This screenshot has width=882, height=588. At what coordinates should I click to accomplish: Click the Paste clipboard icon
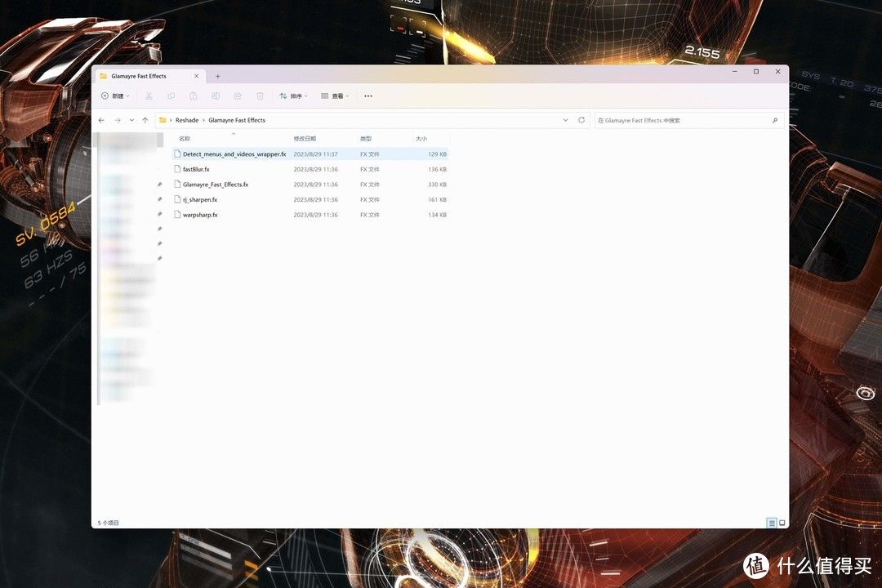(x=193, y=96)
